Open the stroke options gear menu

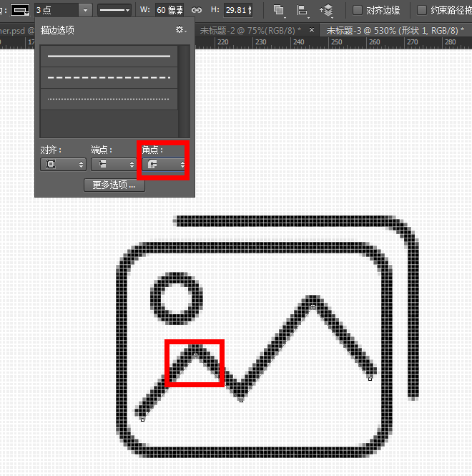pos(181,30)
